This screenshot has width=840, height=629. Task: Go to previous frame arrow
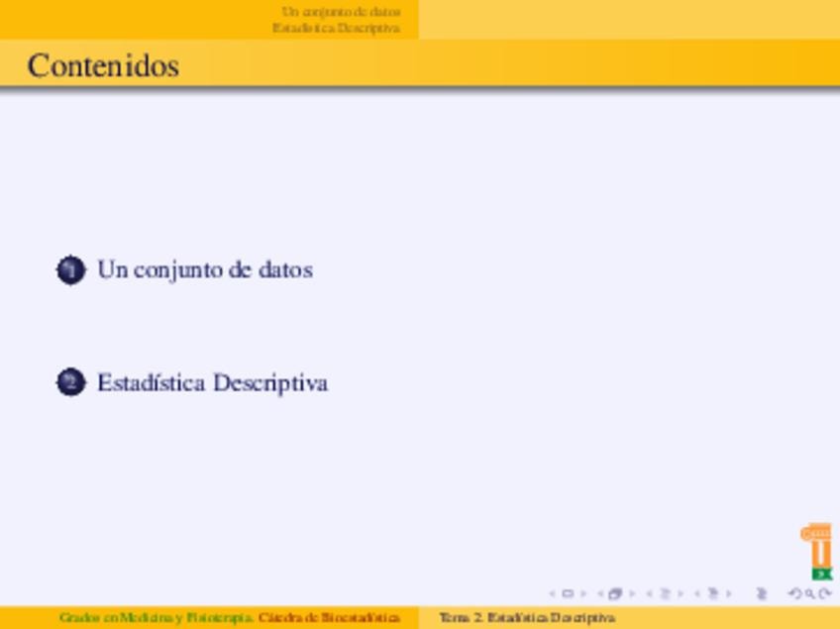click(x=600, y=593)
